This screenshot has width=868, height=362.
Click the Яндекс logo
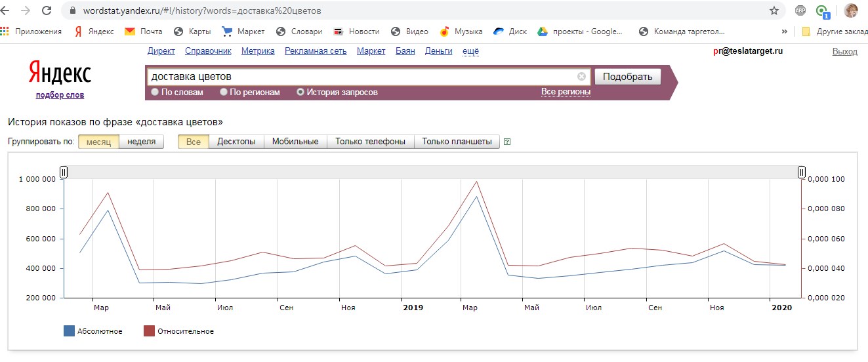point(60,73)
